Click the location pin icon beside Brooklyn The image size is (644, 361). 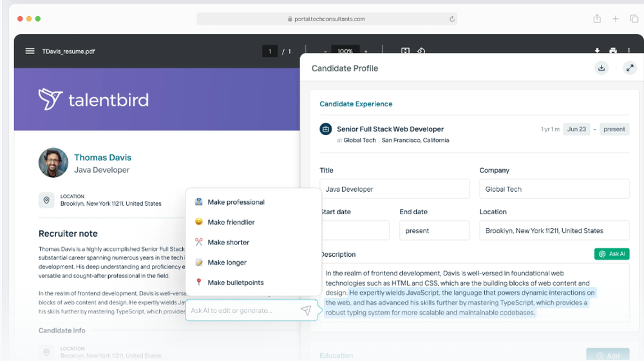tap(46, 200)
